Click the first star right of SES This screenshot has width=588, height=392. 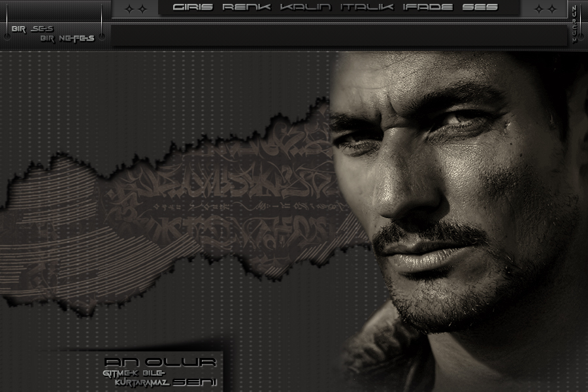pyautogui.click(x=538, y=8)
